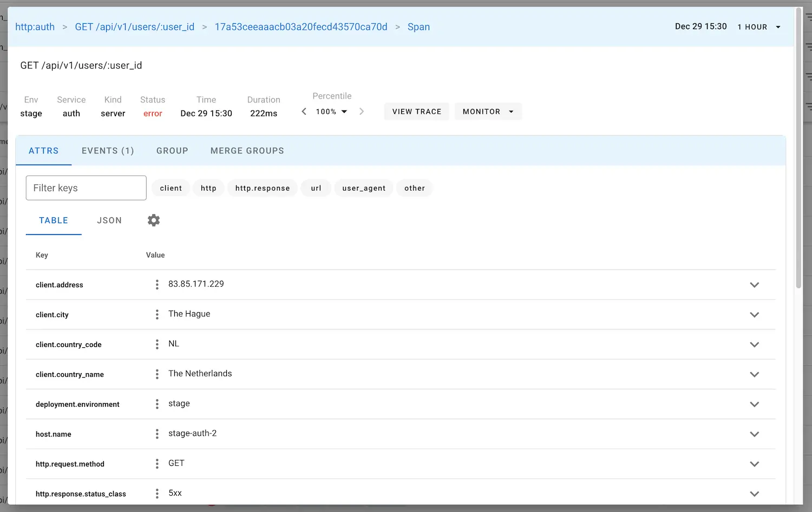Open the attributes table settings gear
812x512 pixels.
click(154, 221)
